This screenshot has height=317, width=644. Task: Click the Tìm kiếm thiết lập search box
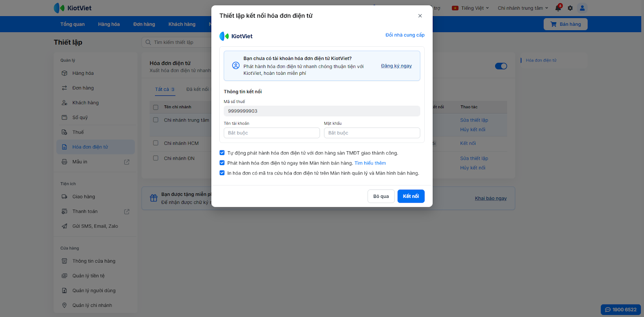177,42
